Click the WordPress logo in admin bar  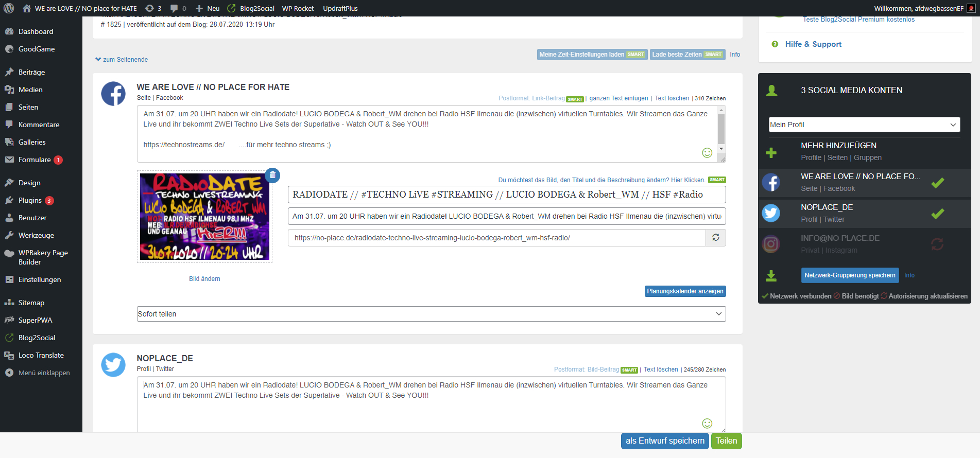coord(8,8)
